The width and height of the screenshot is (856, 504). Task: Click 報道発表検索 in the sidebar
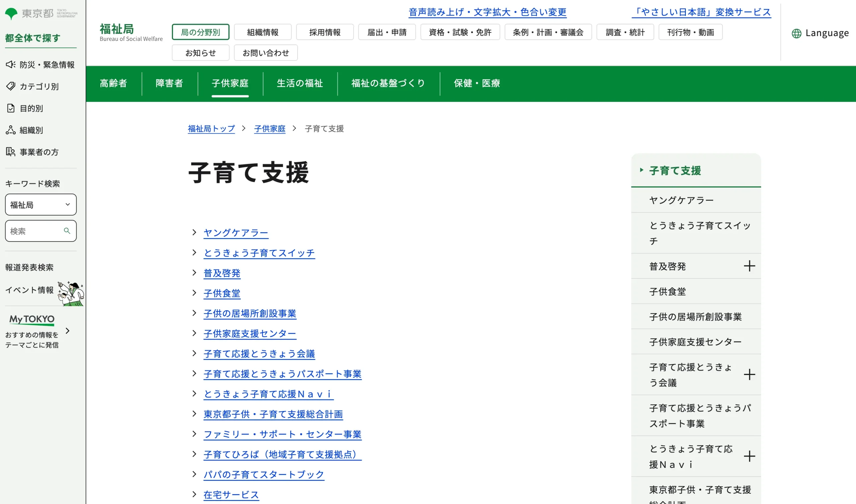point(29,267)
